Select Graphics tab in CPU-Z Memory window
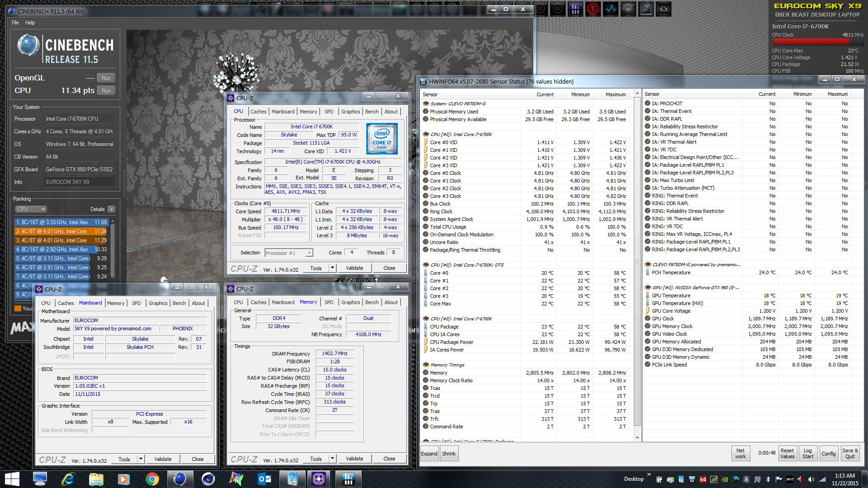 (x=351, y=302)
